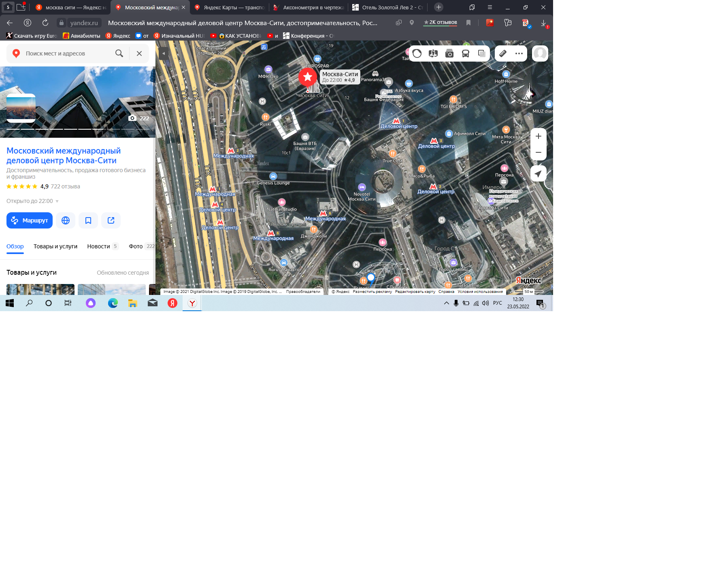The image size is (728, 583).
Task: Switch to Товары и услуги tab
Action: pos(55,246)
